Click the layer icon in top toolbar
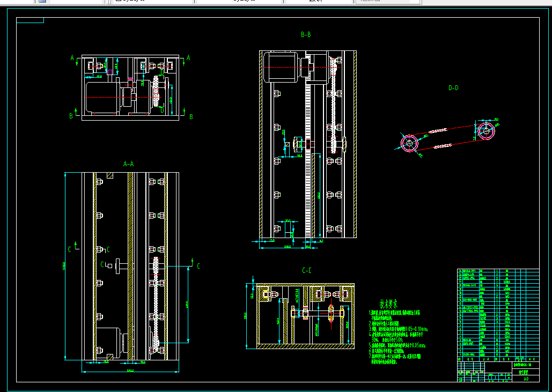 42,1
